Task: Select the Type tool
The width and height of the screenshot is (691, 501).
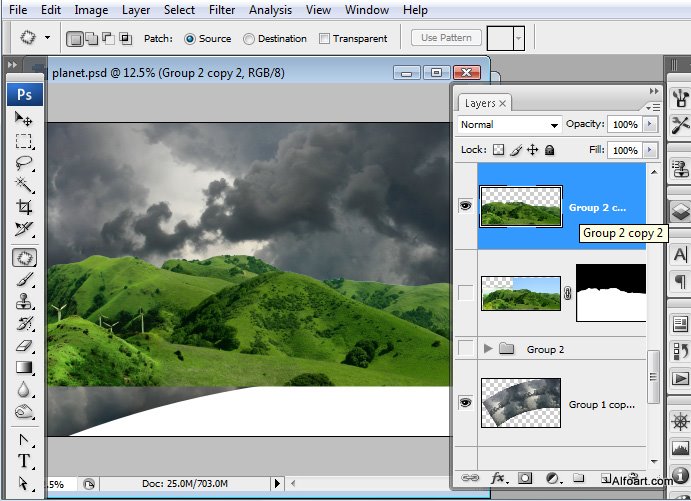Action: click(24, 461)
